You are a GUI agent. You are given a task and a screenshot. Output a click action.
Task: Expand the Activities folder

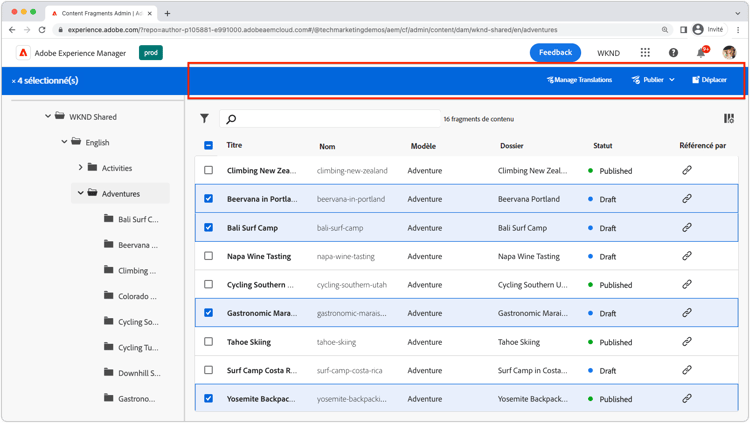(81, 168)
